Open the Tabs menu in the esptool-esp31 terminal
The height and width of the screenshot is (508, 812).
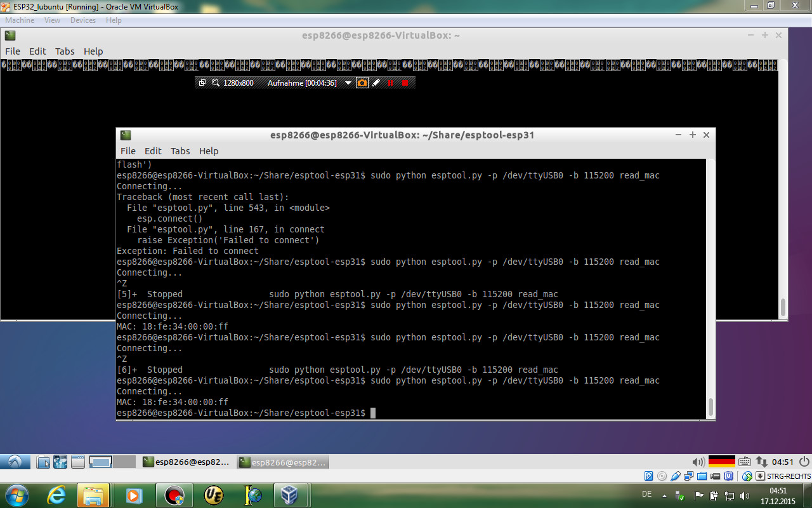click(x=180, y=151)
